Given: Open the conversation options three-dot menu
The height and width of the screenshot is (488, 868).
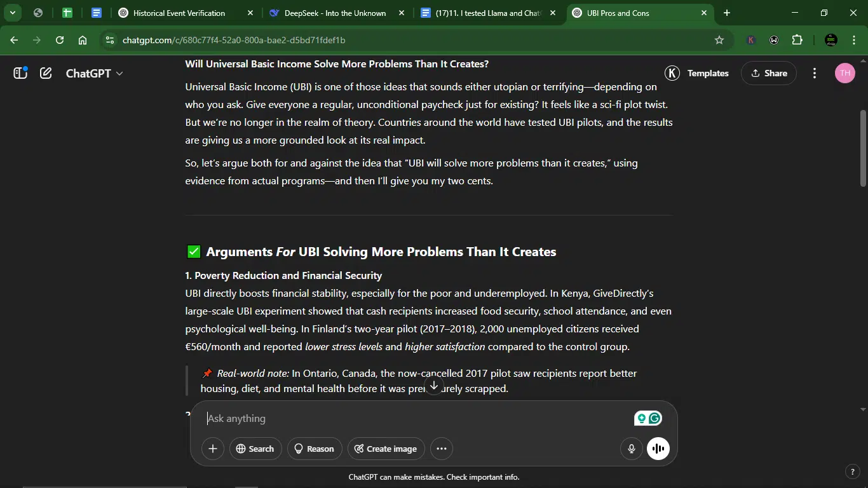Looking at the screenshot, I should (x=815, y=73).
